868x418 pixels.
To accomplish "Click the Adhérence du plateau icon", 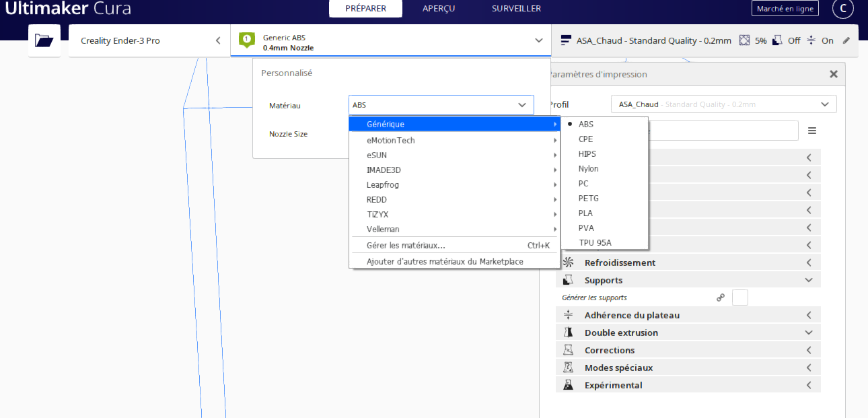I will [569, 315].
